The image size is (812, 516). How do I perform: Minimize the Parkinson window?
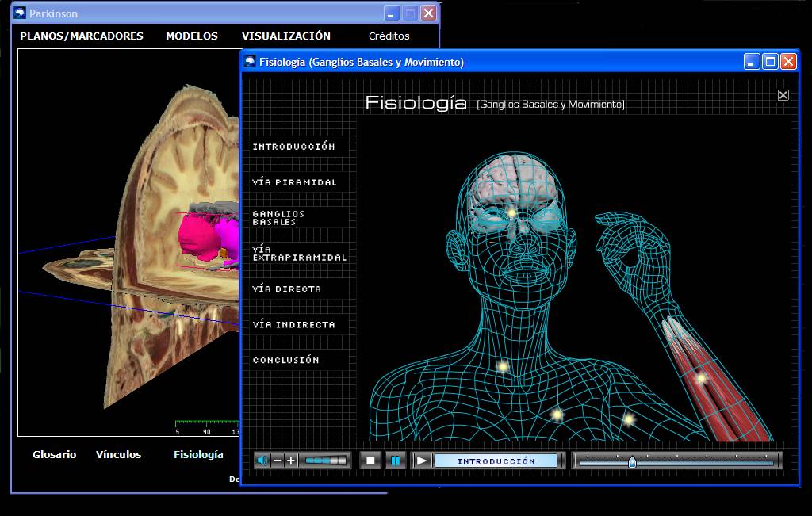[392, 13]
